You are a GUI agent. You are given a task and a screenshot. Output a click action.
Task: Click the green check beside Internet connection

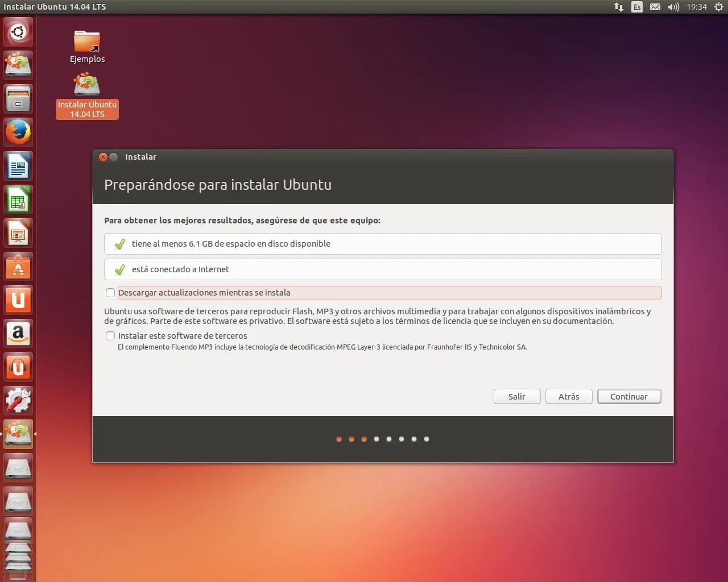[120, 269]
